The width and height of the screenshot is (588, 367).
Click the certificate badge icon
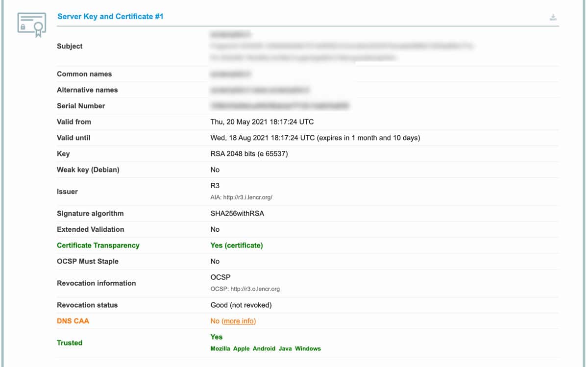(31, 24)
